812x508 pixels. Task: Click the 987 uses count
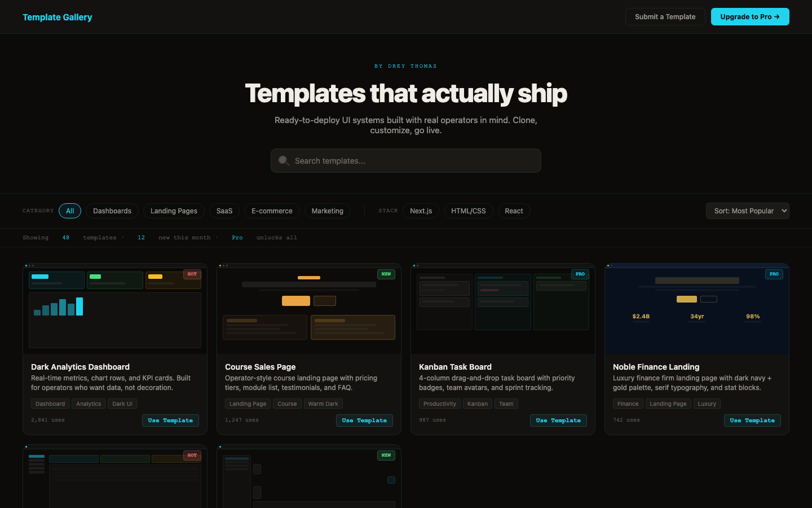(433, 420)
